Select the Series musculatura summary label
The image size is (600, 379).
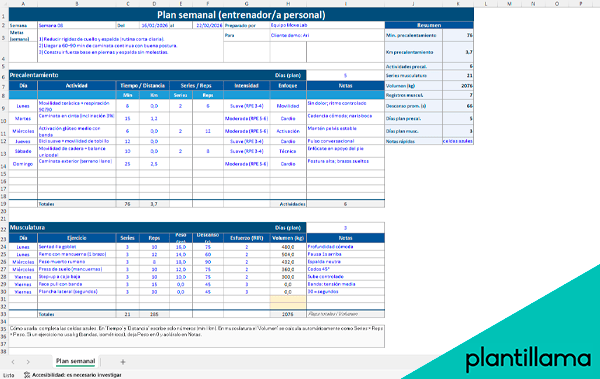pyautogui.click(x=414, y=76)
